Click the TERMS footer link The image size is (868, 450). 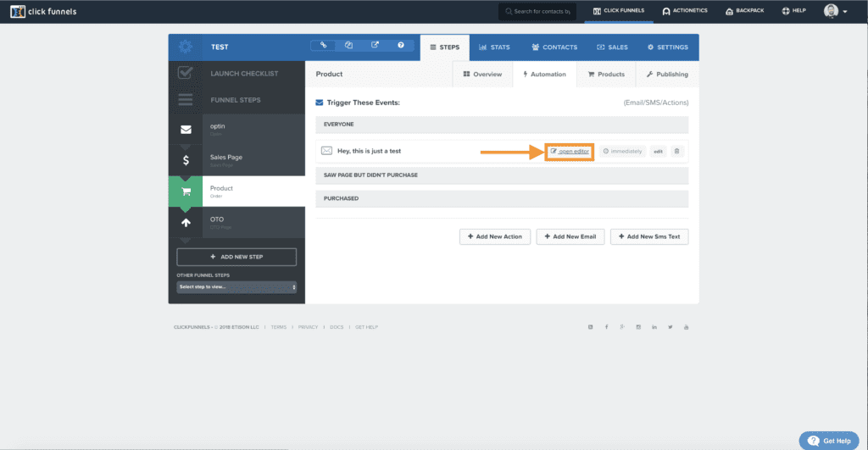(x=278, y=327)
